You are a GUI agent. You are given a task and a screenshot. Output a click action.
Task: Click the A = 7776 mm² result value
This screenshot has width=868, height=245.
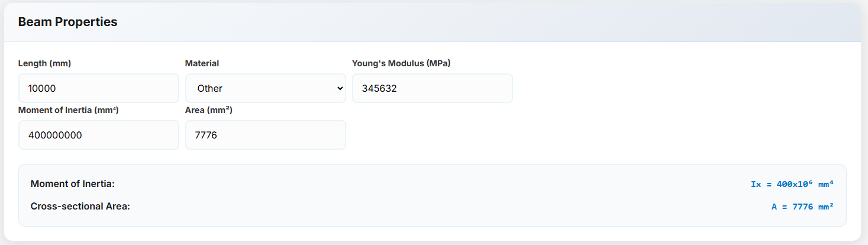point(802,207)
